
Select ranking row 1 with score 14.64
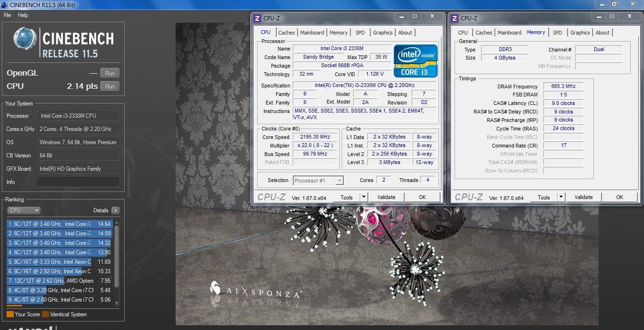click(x=59, y=224)
